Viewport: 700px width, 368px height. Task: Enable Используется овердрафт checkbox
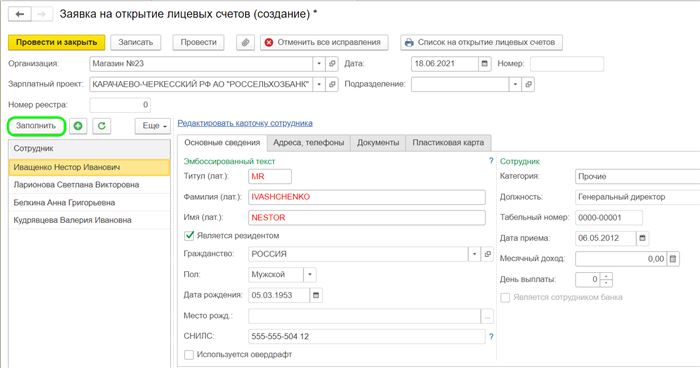(x=189, y=355)
